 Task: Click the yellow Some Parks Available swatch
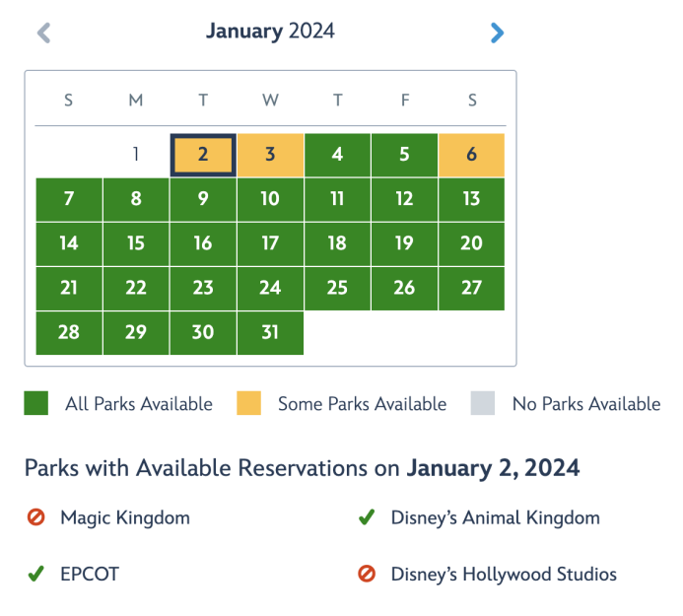(x=248, y=403)
